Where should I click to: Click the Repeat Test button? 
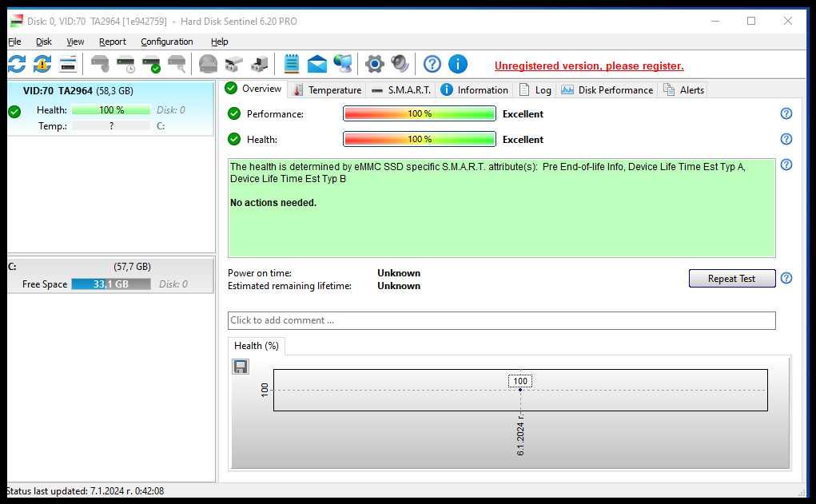(x=732, y=278)
